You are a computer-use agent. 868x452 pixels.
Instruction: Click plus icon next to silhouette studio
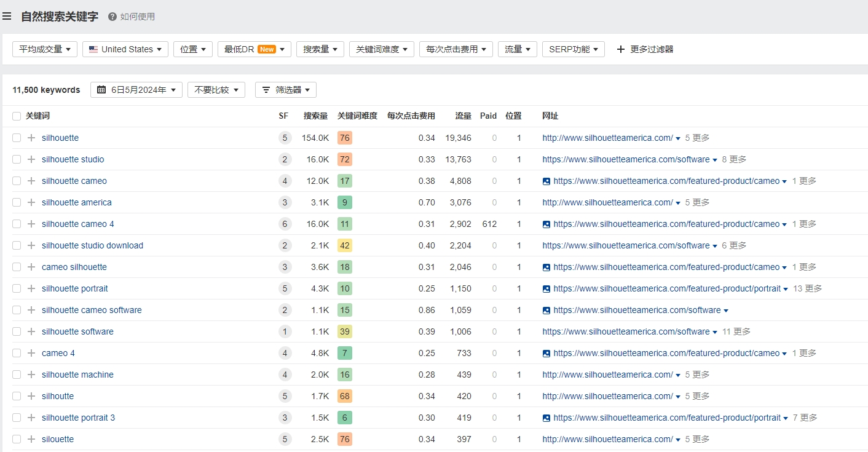point(31,159)
